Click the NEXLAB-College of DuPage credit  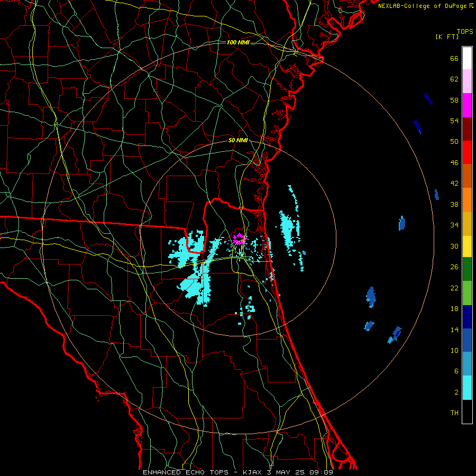pos(425,6)
